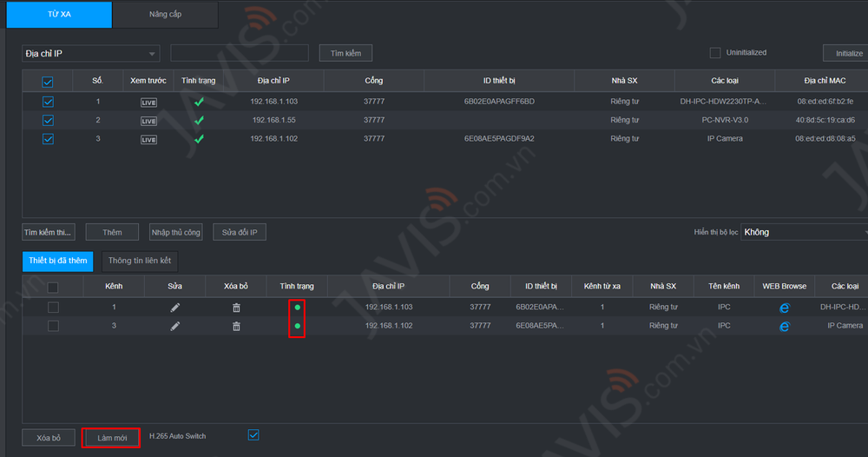The width and height of the screenshot is (868, 457).
Task: Click green status dot for channel 3
Action: 297,327
